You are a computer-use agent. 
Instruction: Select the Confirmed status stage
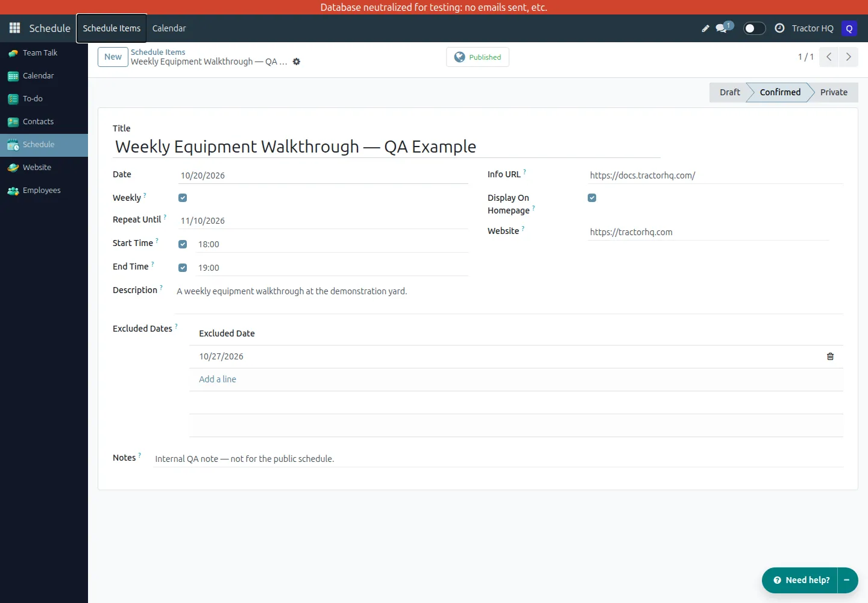(x=780, y=92)
